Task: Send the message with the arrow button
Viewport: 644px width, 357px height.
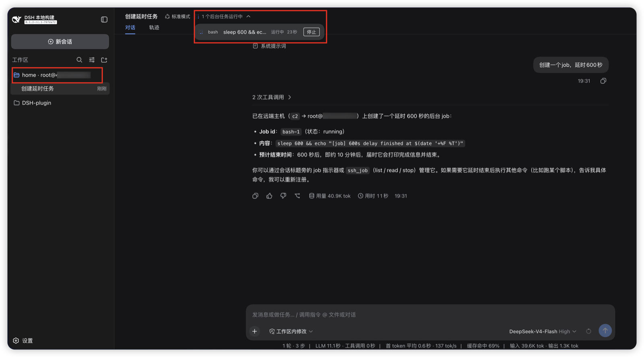Action: click(605, 330)
